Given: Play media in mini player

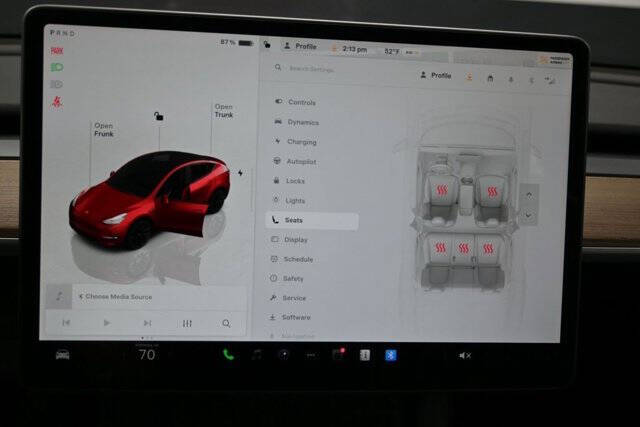Looking at the screenshot, I should click(x=107, y=323).
